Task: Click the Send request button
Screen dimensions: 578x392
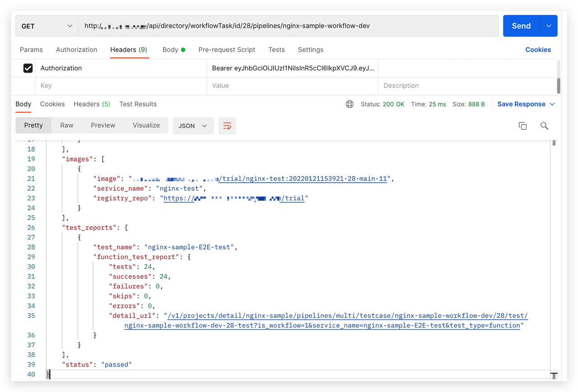Action: (x=521, y=26)
